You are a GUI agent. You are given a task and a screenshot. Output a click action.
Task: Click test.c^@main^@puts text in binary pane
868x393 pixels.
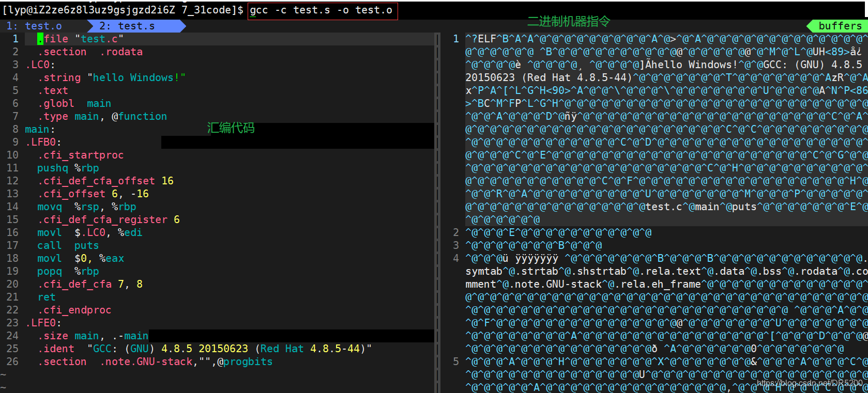coord(701,207)
